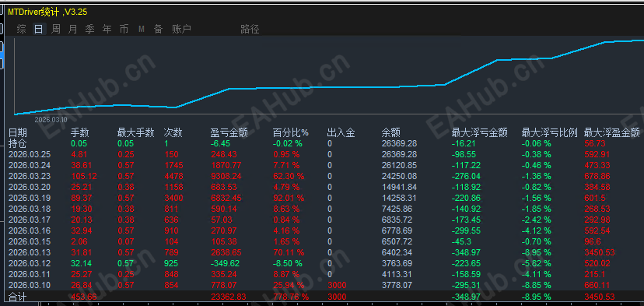
Task: Click max floating profit 3450.53 in 2026.03.13 row
Action: point(600,252)
